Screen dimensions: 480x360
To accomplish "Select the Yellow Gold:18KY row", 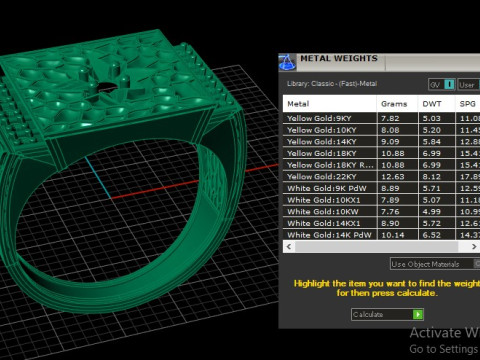I will click(381, 153).
